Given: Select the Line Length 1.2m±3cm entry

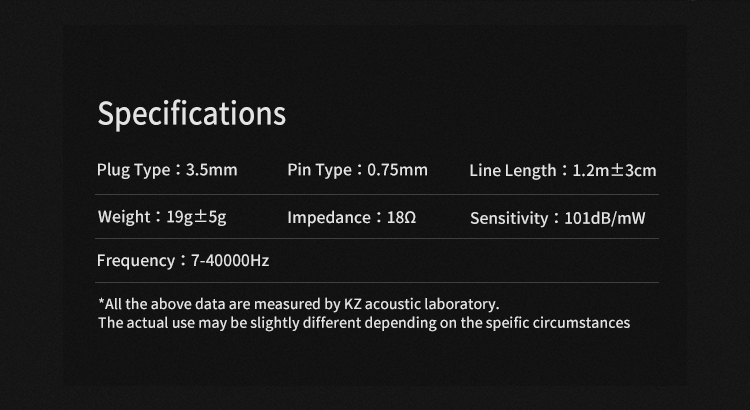Looking at the screenshot, I should point(562,170).
